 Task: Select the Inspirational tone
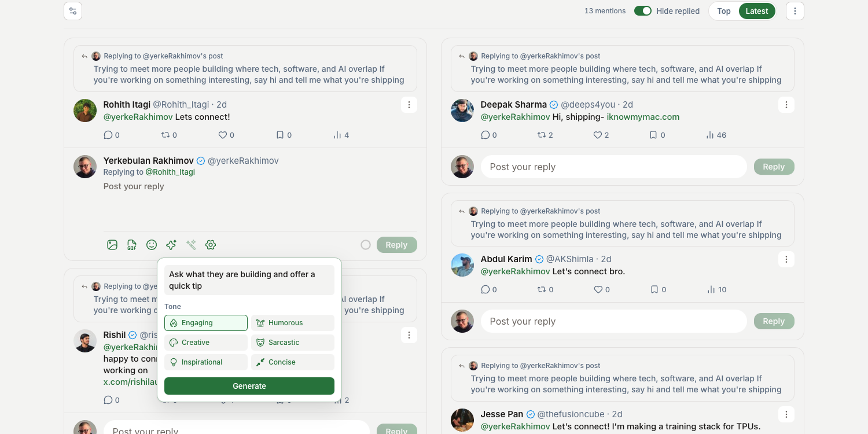(x=206, y=362)
